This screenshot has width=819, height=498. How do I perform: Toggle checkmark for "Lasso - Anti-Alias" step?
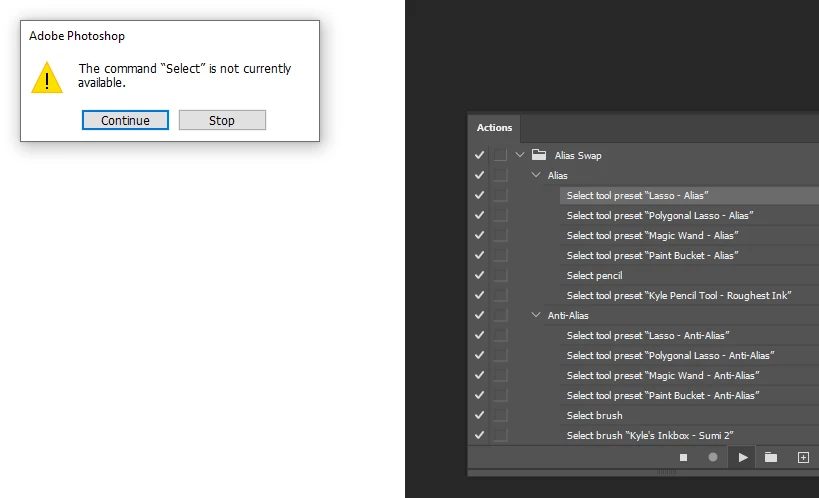479,335
